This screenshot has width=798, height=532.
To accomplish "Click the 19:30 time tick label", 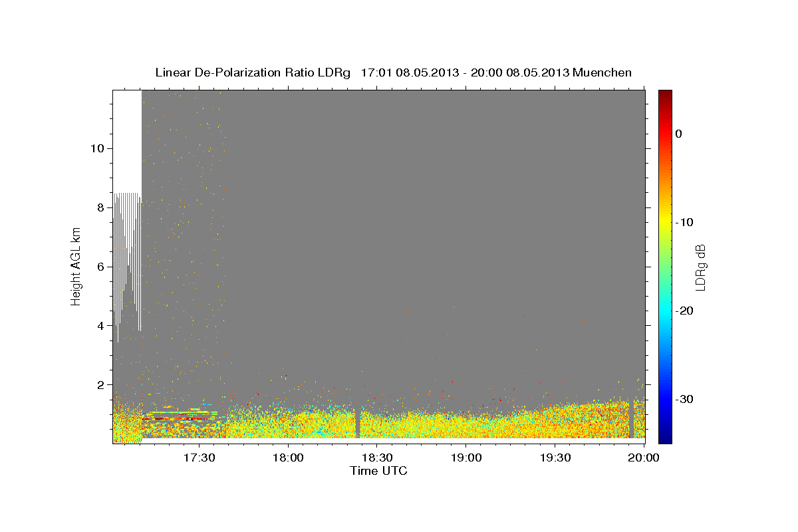I will 555,458.
